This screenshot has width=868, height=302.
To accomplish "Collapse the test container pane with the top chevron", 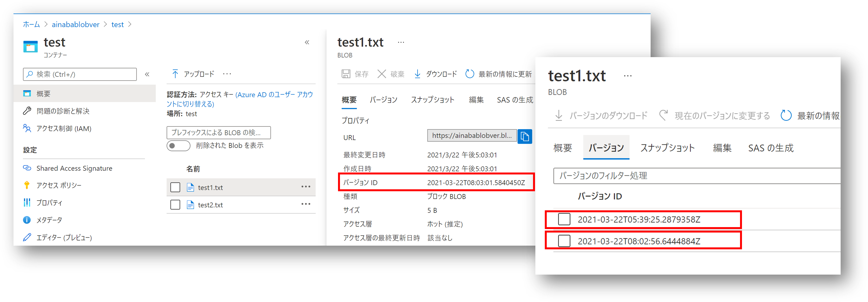I will point(307,42).
